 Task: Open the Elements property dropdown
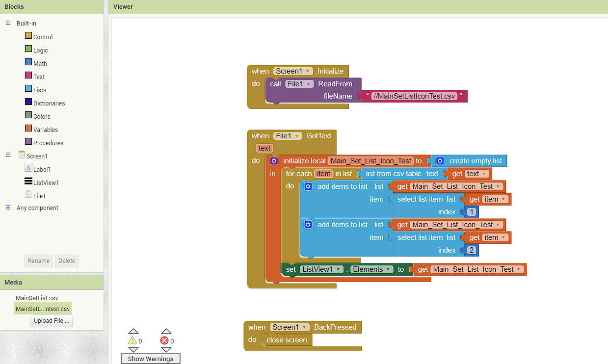pos(372,269)
